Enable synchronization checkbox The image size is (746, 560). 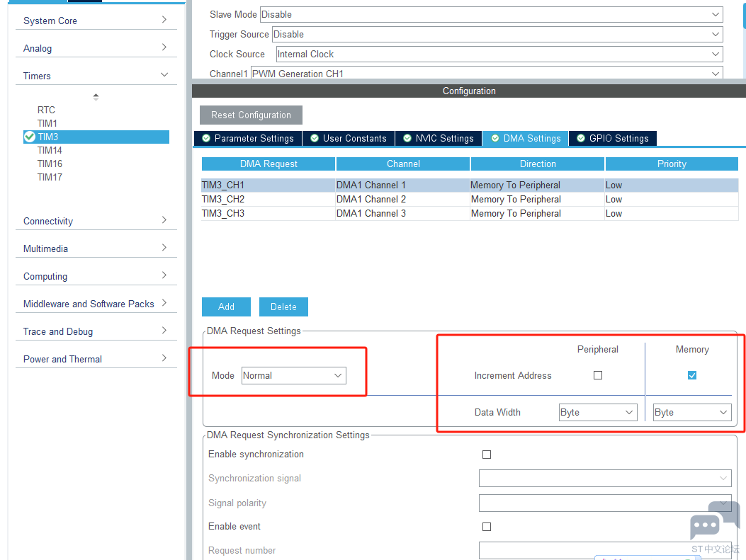pos(487,455)
